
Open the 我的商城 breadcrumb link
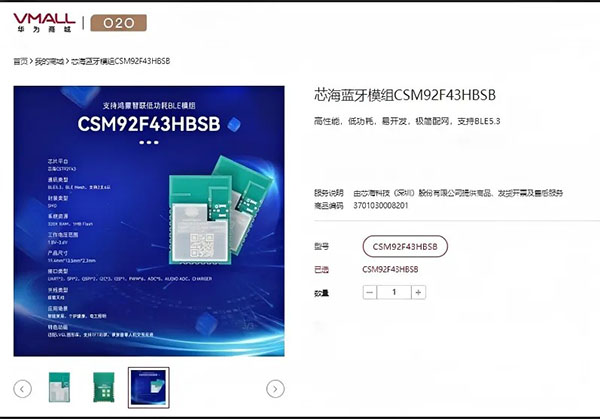49,61
